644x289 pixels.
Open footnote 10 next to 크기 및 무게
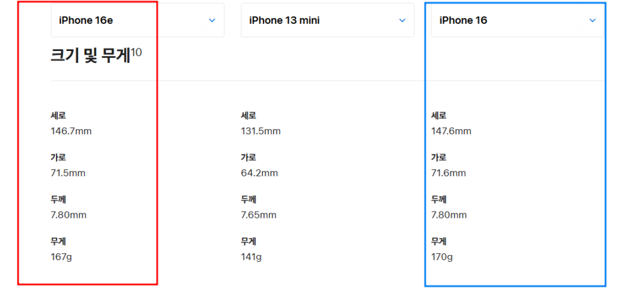point(136,53)
